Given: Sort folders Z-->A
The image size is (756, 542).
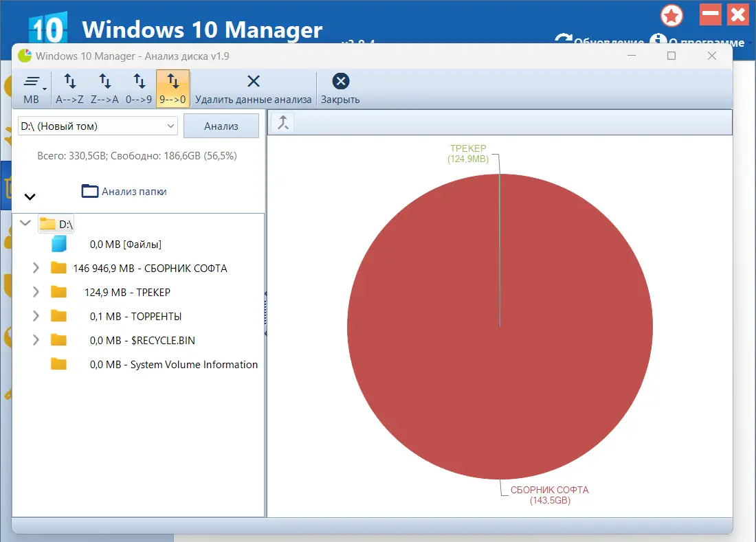Looking at the screenshot, I should [104, 89].
